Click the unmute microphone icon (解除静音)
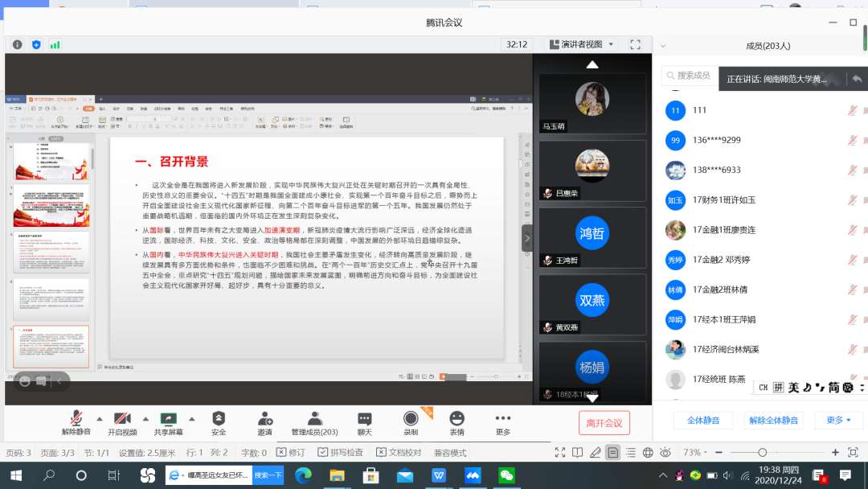 click(76, 418)
